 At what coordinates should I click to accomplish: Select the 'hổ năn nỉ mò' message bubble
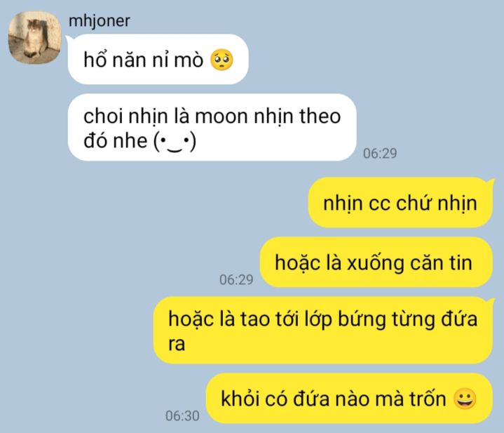158,59
